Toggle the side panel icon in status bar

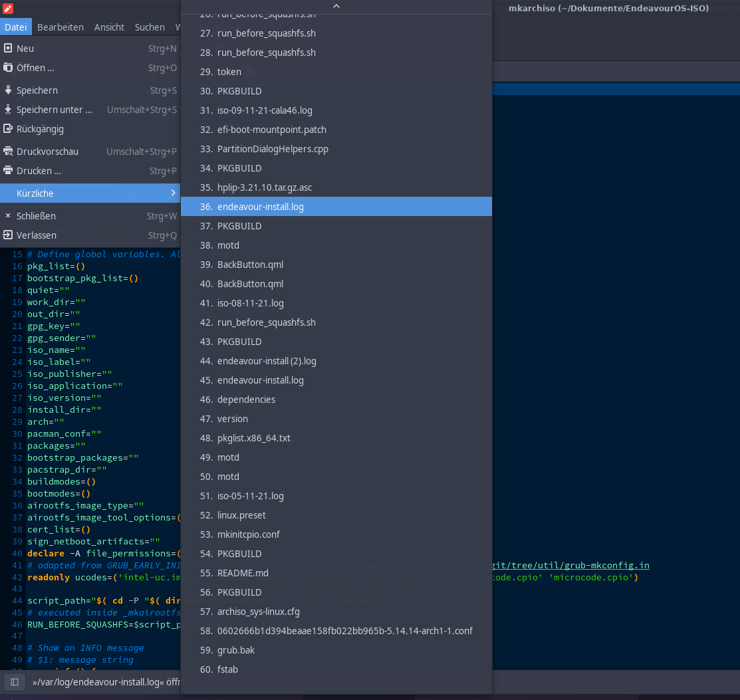click(x=15, y=682)
